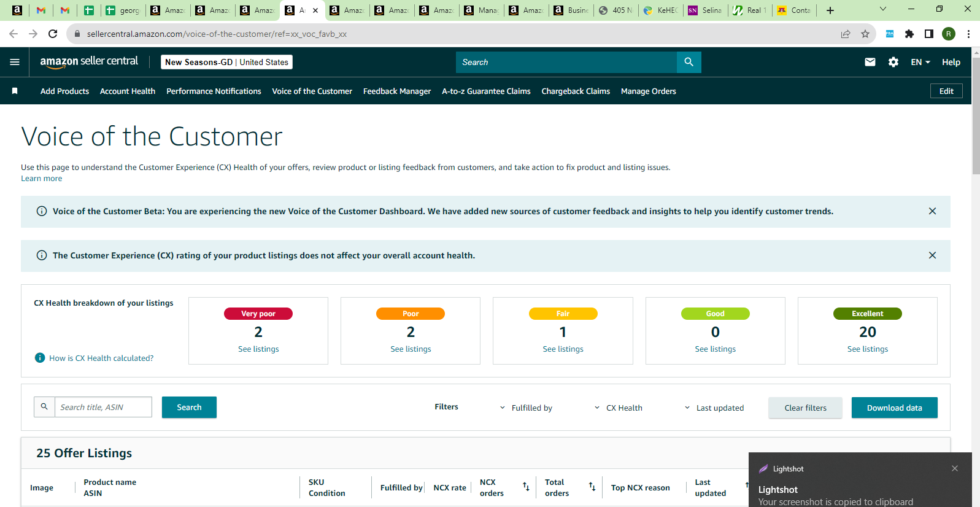See listings under Good

[715, 349]
